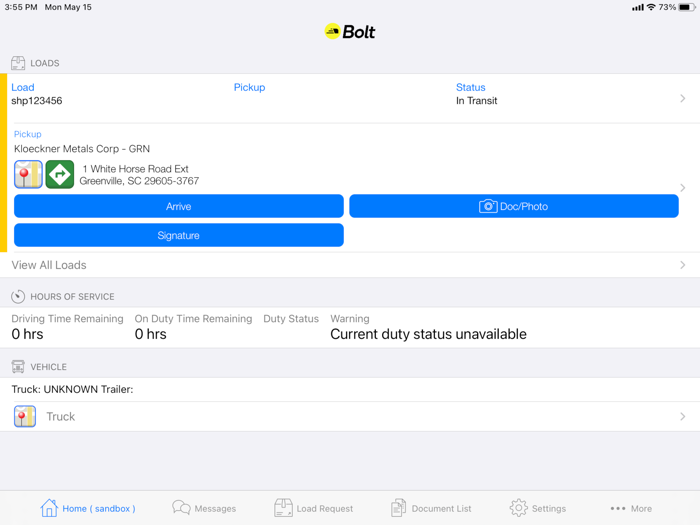Tap the Vehicle section truck icon
Image resolution: width=700 pixels, height=525 pixels.
(18, 367)
